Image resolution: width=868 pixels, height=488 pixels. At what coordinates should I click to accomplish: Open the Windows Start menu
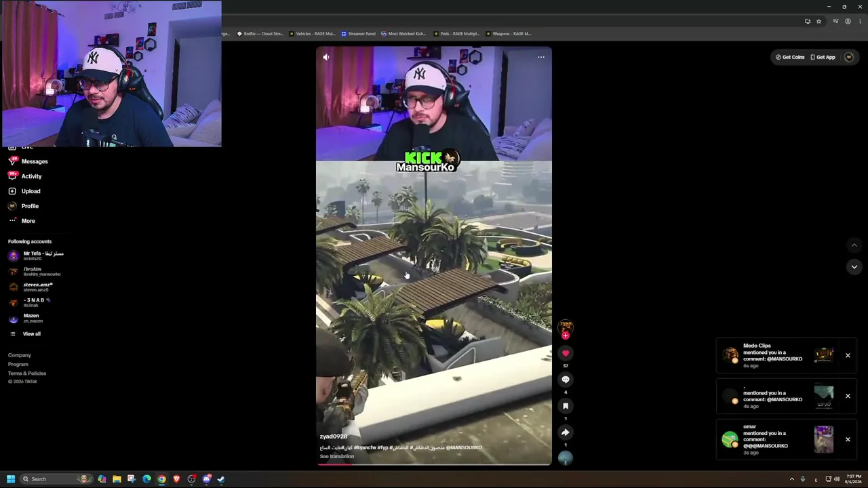11,479
